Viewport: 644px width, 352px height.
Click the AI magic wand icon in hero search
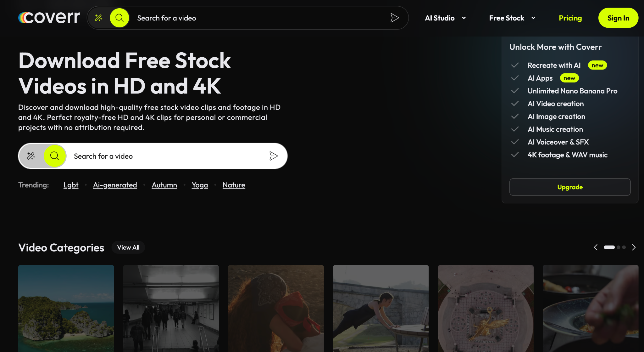[x=31, y=156]
